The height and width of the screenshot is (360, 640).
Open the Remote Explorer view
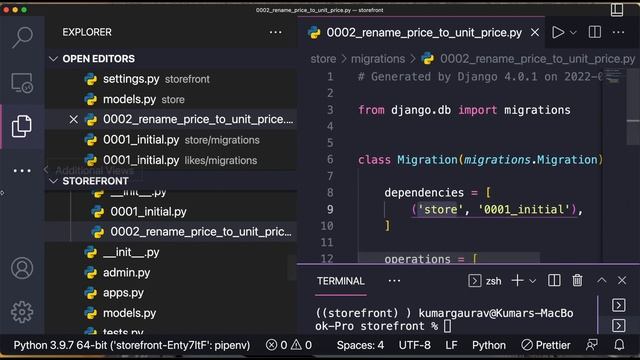(22, 83)
